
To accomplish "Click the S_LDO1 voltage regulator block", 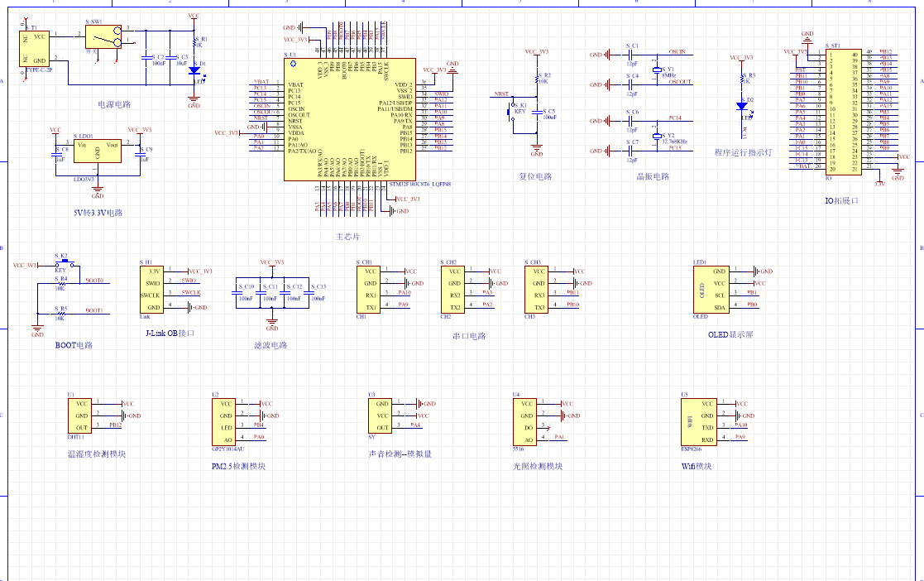I will click(97, 154).
